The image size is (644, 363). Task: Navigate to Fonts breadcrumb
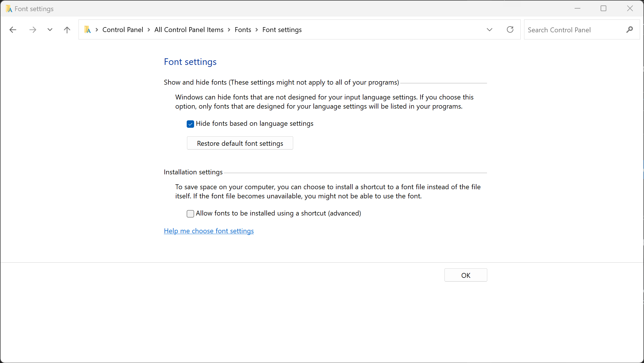tap(243, 30)
